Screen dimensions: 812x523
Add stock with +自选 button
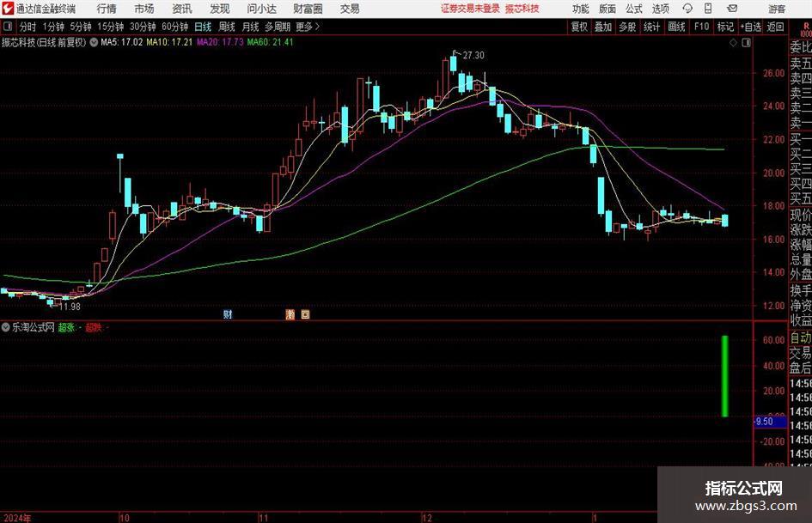tap(750, 27)
